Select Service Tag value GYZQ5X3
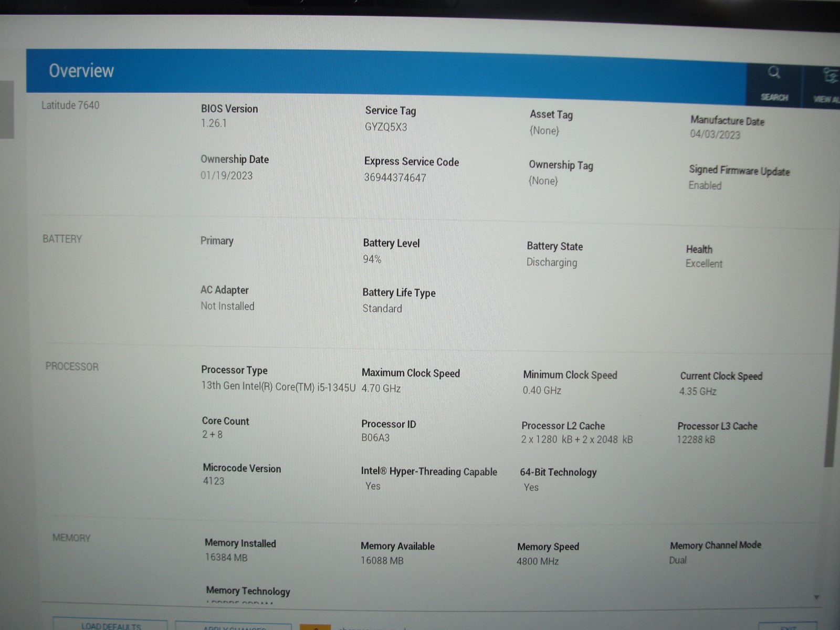 (386, 127)
